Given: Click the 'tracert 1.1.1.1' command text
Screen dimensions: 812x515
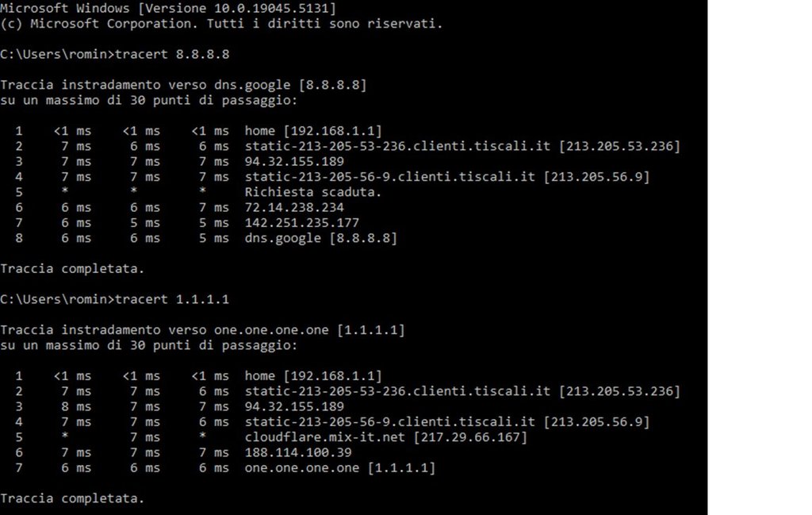Looking at the screenshot, I should pos(172,299).
